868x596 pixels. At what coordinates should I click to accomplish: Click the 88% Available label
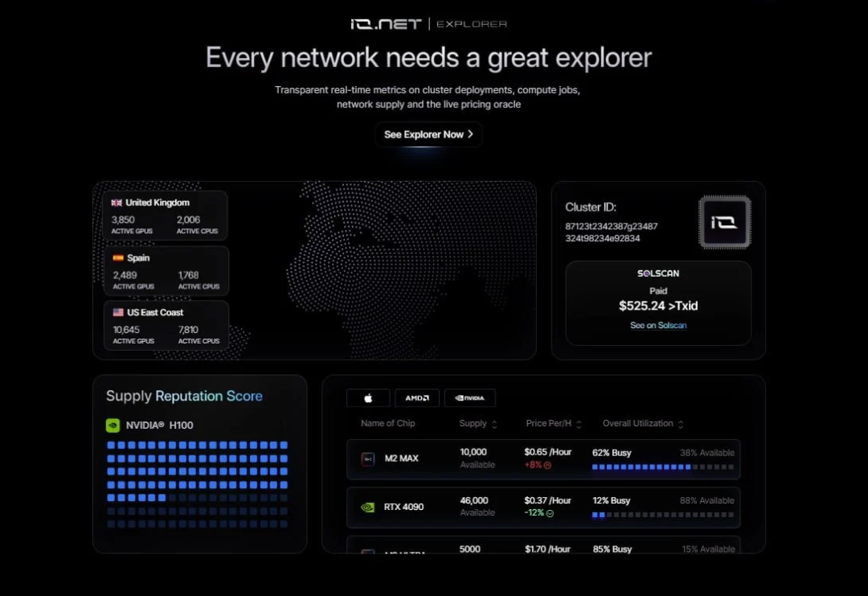coord(707,501)
